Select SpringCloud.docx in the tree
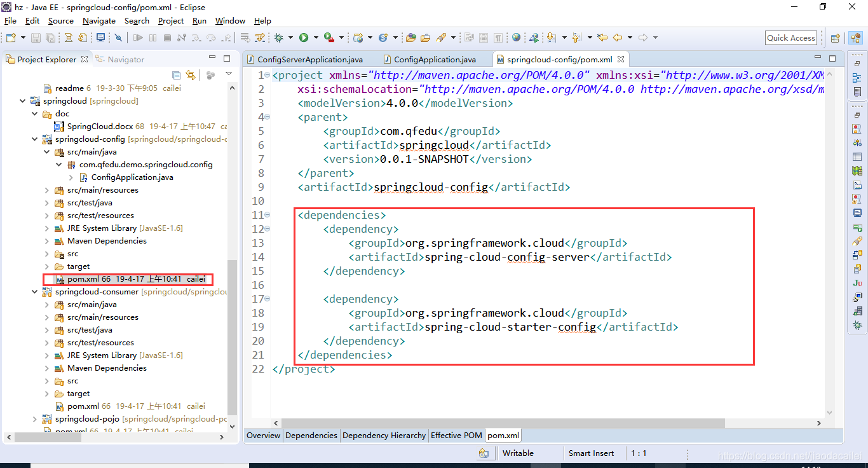This screenshot has height=468, width=868. point(100,127)
